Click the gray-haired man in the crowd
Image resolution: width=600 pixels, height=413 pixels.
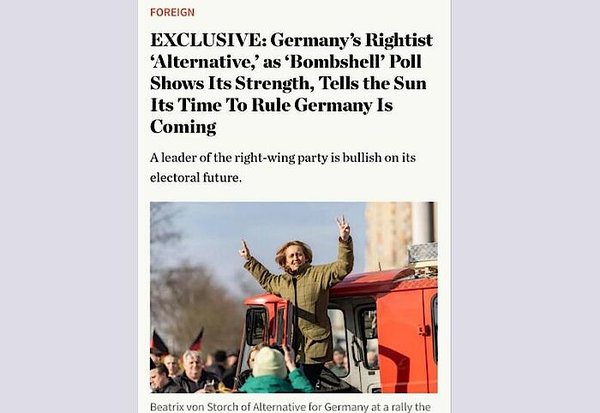click(x=194, y=369)
